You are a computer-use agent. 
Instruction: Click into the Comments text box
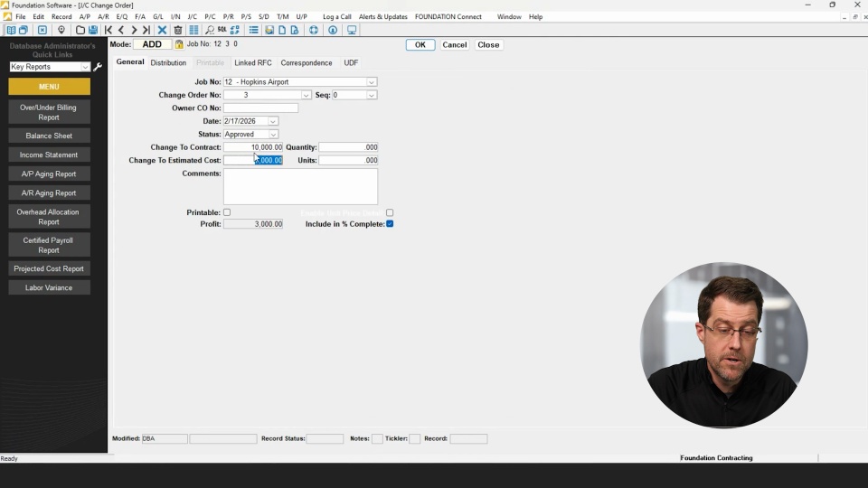(300, 186)
